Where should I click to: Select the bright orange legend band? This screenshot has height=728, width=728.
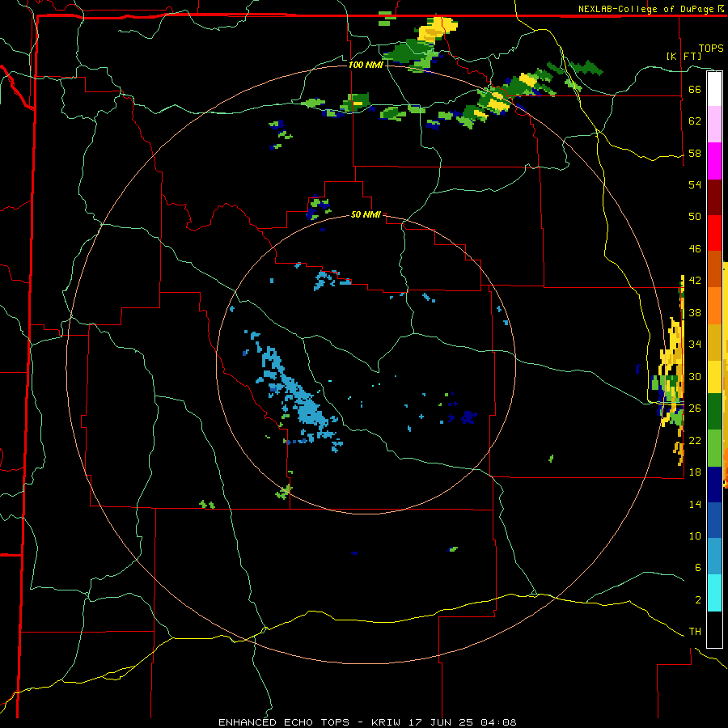[x=714, y=306]
